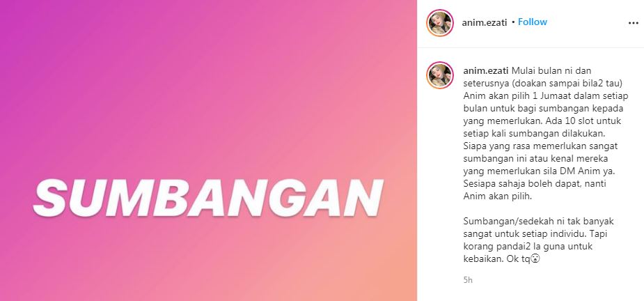The width and height of the screenshot is (644, 301).
Task: Click bold anim.ezati username starting the caption
Action: point(485,71)
